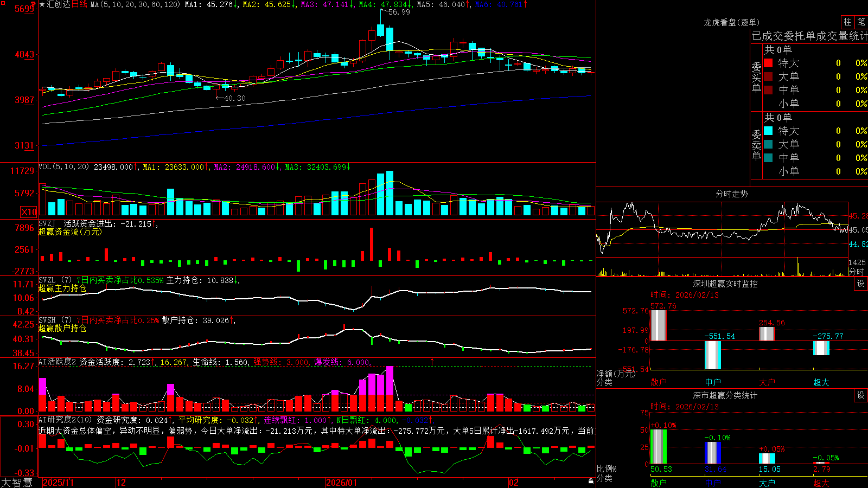This screenshot has height=488, width=868.
Task: Click the 2026/01 timeline label
Action: click(342, 483)
